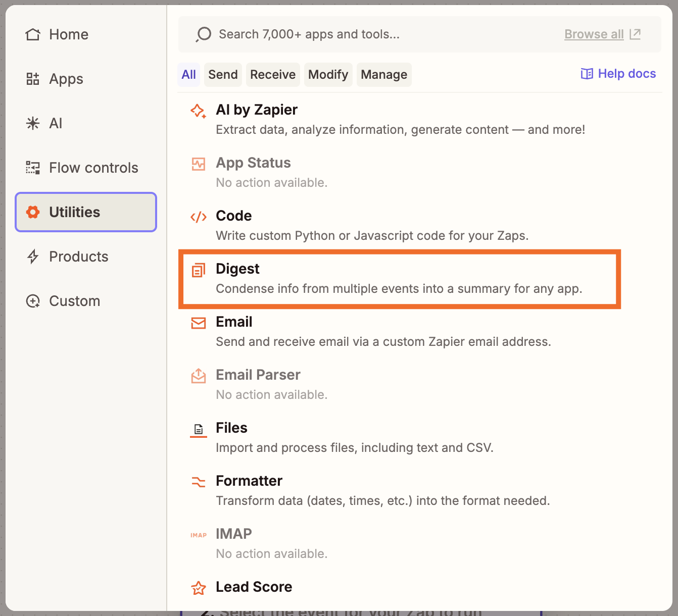Screen dimensions: 678x616
Task: Choose the Email app title
Action: (x=234, y=322)
